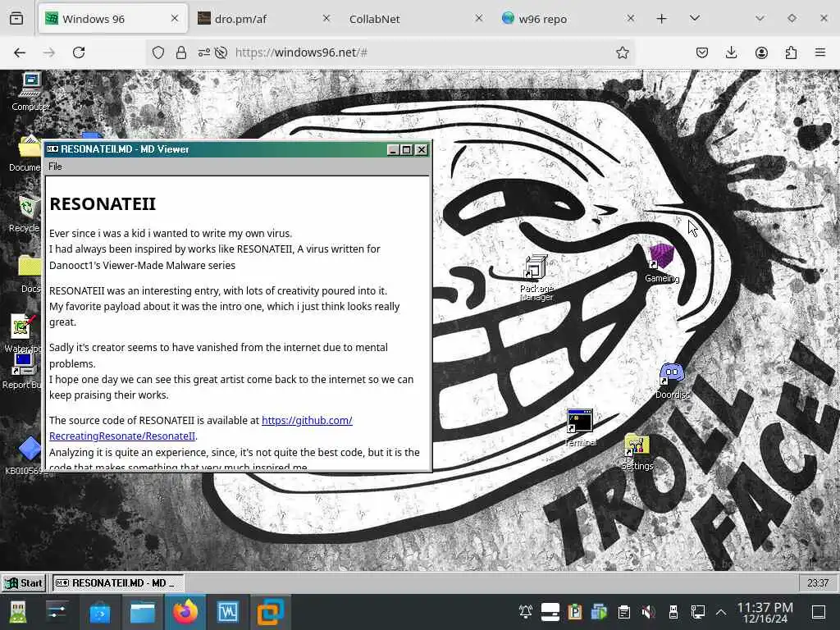Viewport: 840px width, 630px height.
Task: Switch to the CollabNet tab
Action: point(414,19)
